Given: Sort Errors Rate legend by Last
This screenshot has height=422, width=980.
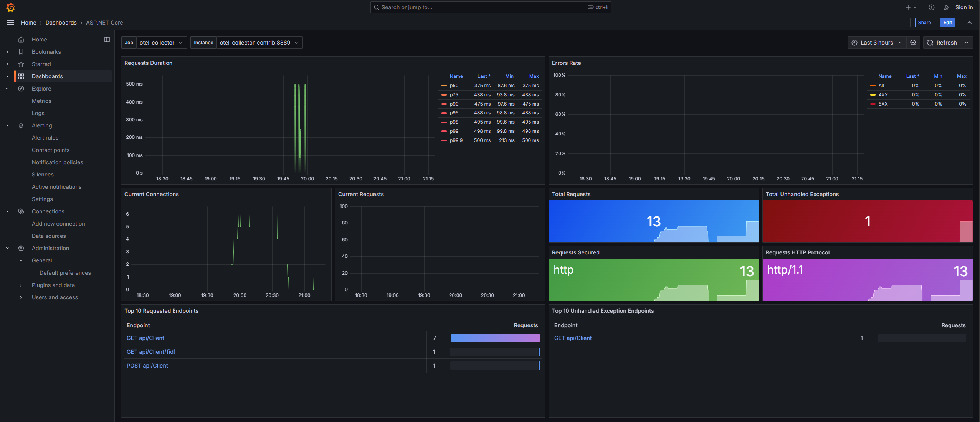Looking at the screenshot, I should pyautogui.click(x=912, y=76).
